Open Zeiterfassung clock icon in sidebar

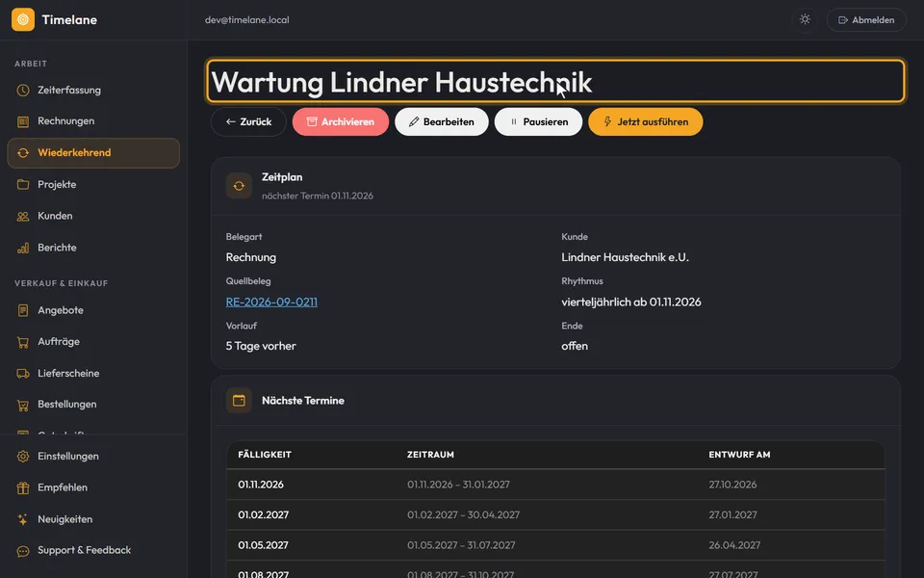[23, 91]
